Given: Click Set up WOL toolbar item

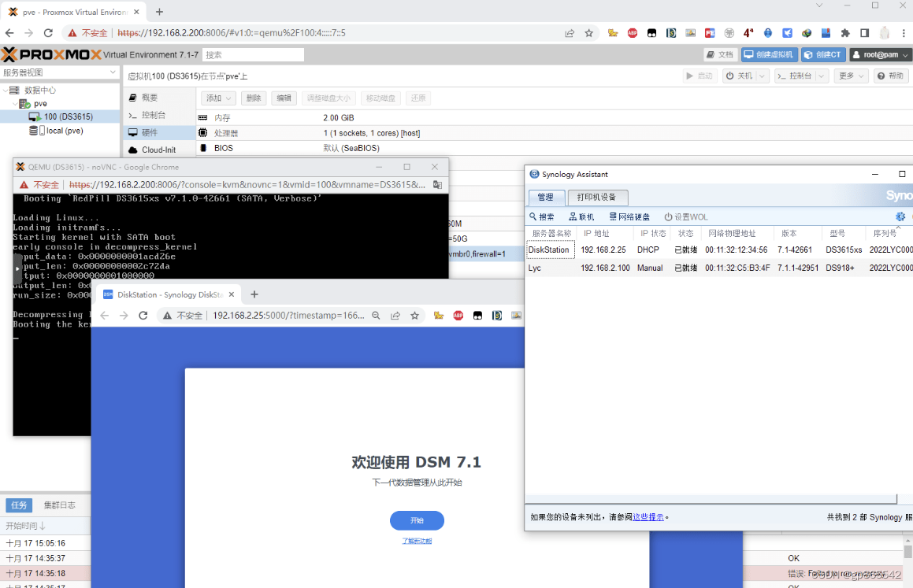Looking at the screenshot, I should point(686,217).
